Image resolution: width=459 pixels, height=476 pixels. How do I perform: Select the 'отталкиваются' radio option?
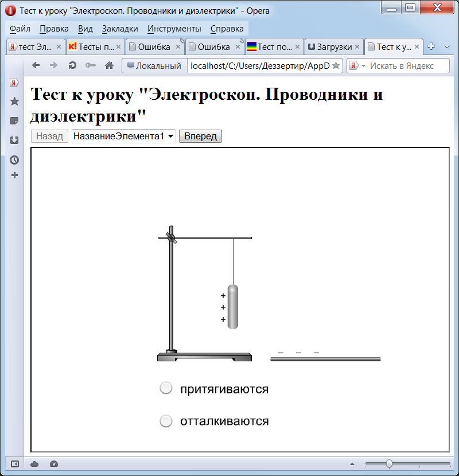166,421
